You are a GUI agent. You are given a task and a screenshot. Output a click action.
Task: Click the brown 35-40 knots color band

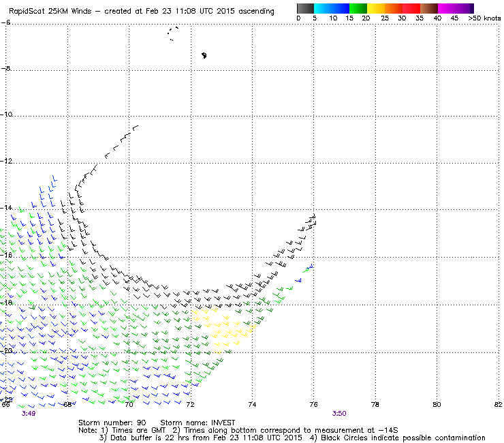pos(429,8)
